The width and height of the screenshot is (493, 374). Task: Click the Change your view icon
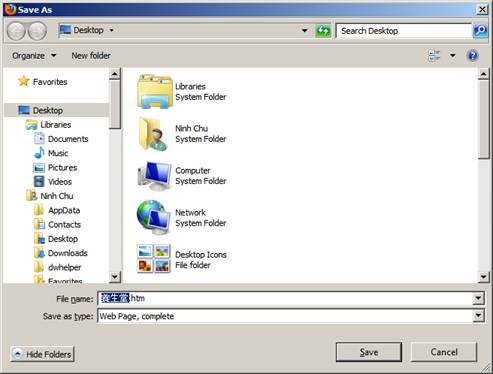point(434,56)
